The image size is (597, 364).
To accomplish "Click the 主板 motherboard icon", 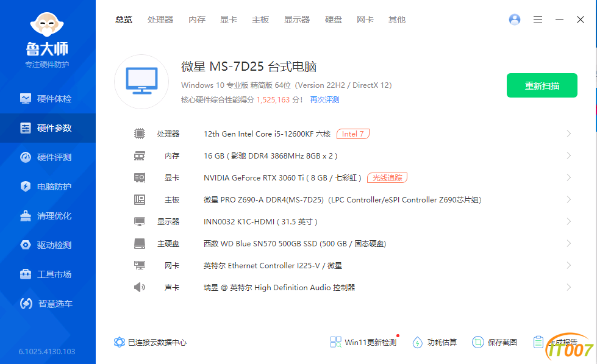I will click(140, 199).
